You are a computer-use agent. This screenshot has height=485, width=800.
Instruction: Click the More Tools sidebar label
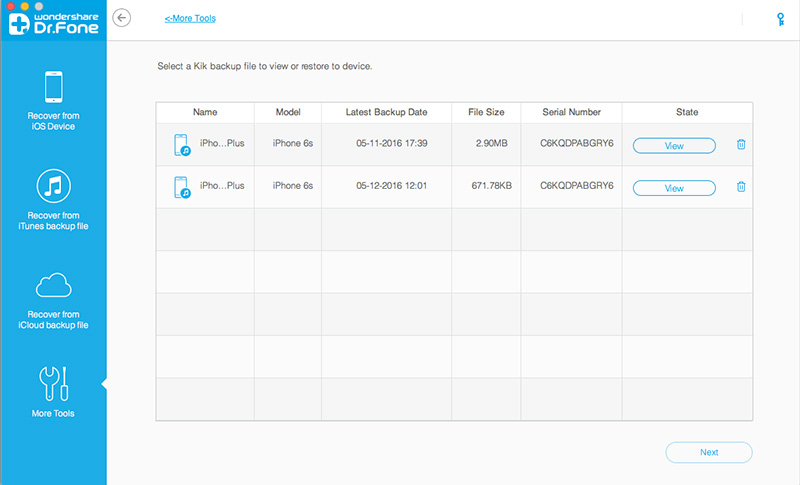[53, 414]
